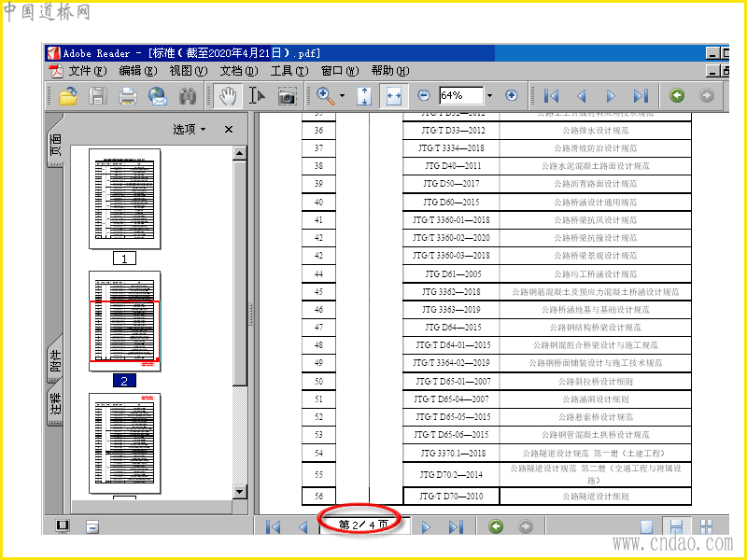This screenshot has height=560, width=747.
Task: Select the Zoom In magnifier tool
Action: tap(326, 96)
